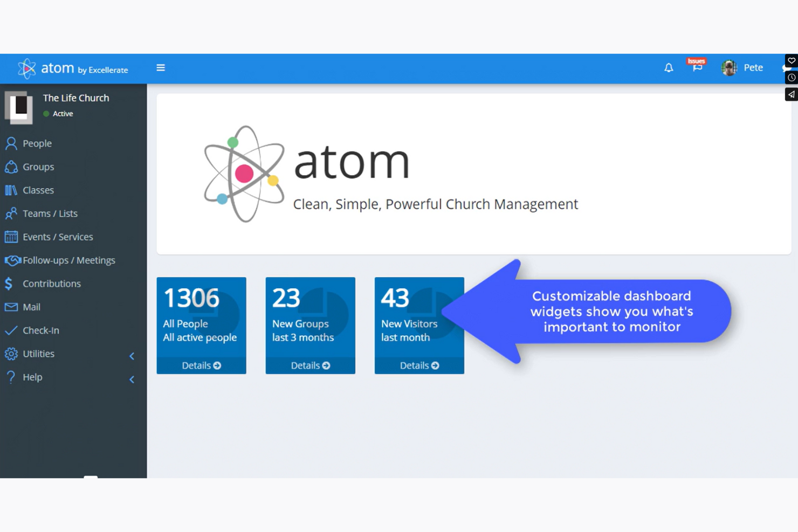Click the Teams / Lists icon
The image size is (798, 532).
11,213
